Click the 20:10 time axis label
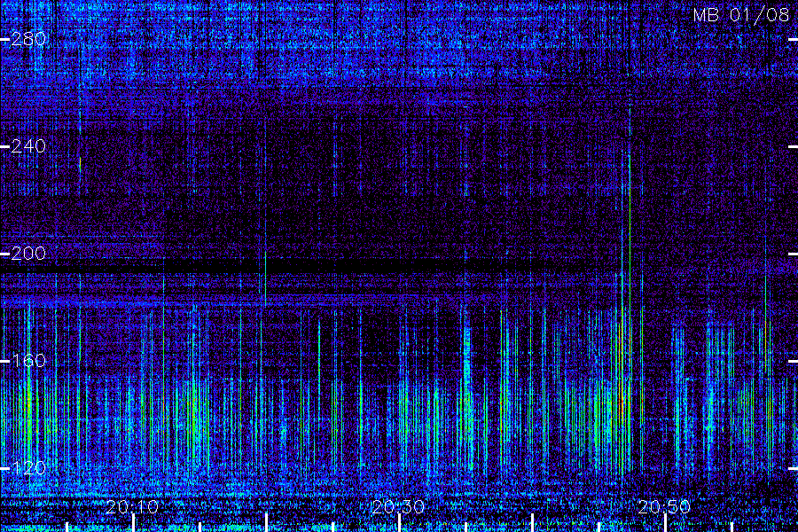Screen dimensions: 798x532 pos(132,506)
